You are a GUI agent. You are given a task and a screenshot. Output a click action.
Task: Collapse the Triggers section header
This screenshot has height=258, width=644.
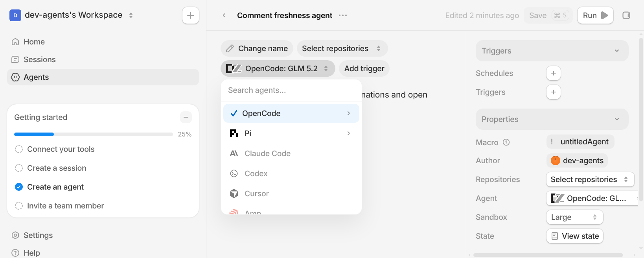coord(552,51)
